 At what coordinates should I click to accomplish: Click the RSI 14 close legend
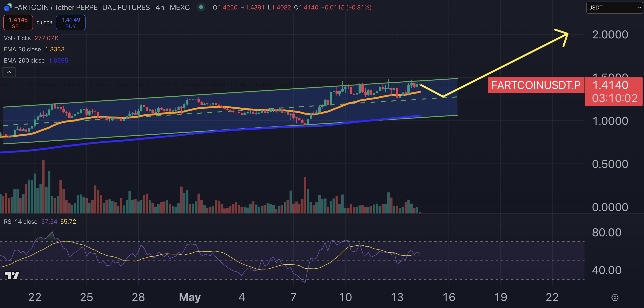20,221
